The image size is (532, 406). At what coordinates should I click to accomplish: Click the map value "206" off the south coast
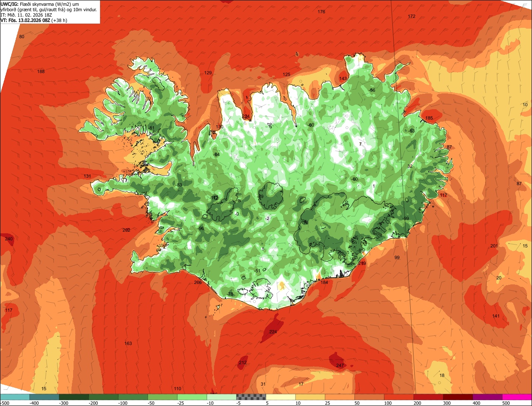pos(198,283)
